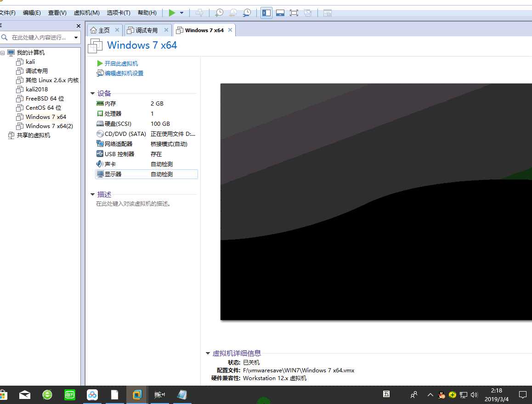This screenshot has height=404, width=532.
Task: Close the 调试专用 tab
Action: click(x=166, y=30)
